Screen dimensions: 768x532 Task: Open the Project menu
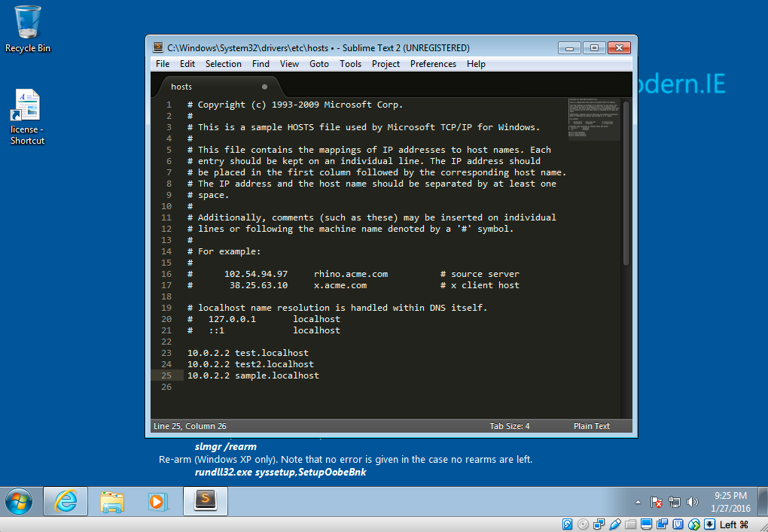[x=386, y=64]
